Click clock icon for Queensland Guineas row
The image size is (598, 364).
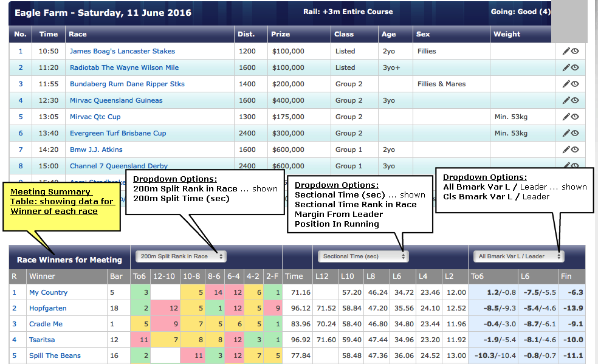(575, 101)
